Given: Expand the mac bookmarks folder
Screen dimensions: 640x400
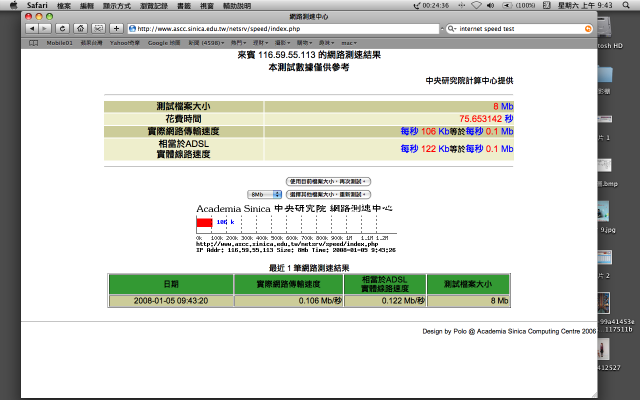Looking at the screenshot, I should tap(349, 43).
